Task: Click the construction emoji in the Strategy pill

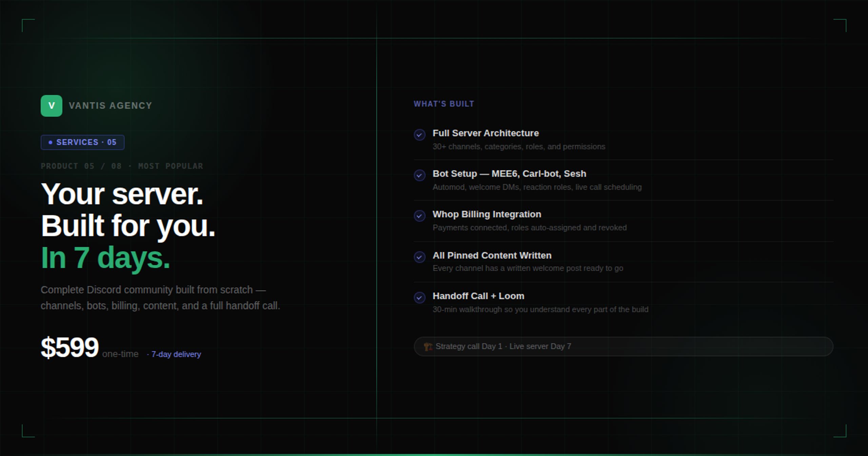Action: point(428,346)
